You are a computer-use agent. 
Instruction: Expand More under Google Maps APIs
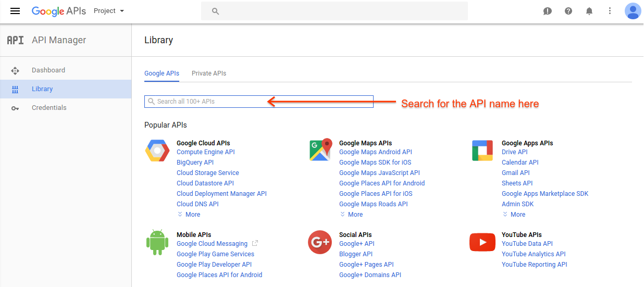[x=351, y=215]
